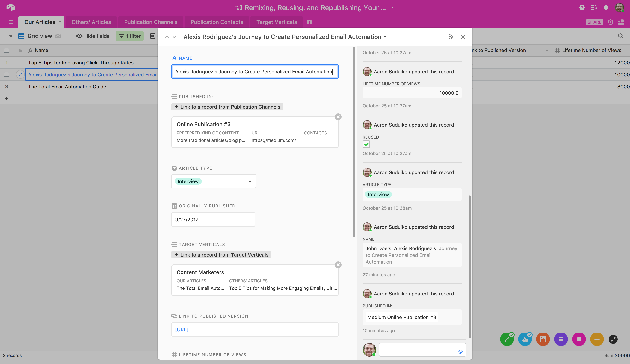Go to previous record with up chevron
Viewport: 630px width, 364px height.
(x=167, y=37)
